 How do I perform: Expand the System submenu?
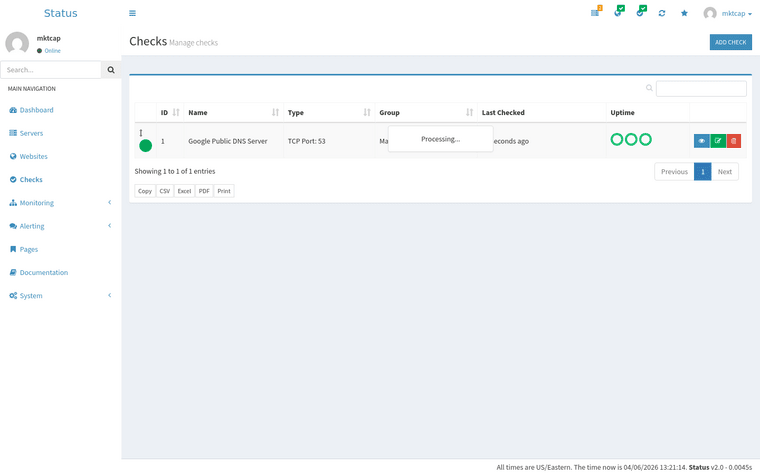(x=61, y=296)
